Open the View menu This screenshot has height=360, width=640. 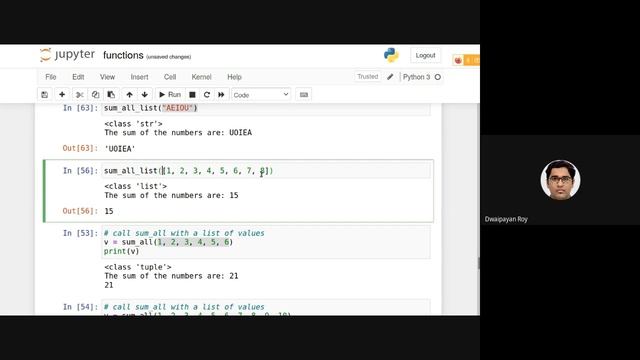[107, 77]
